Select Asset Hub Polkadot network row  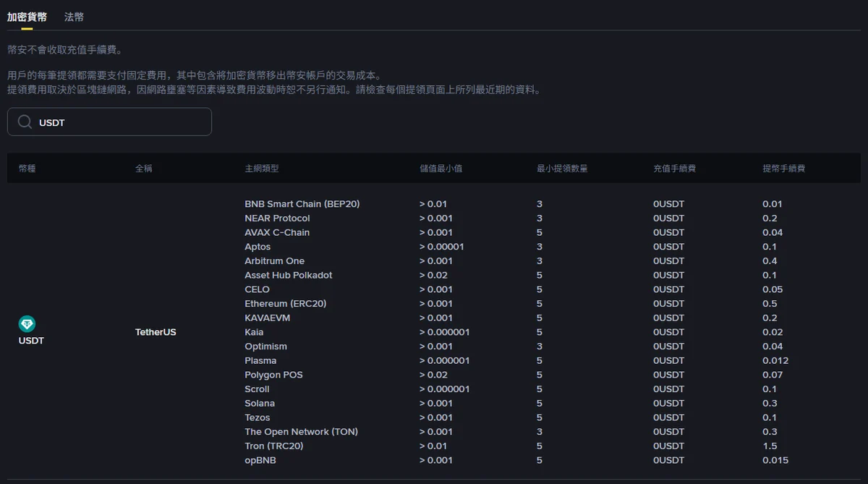coord(289,275)
